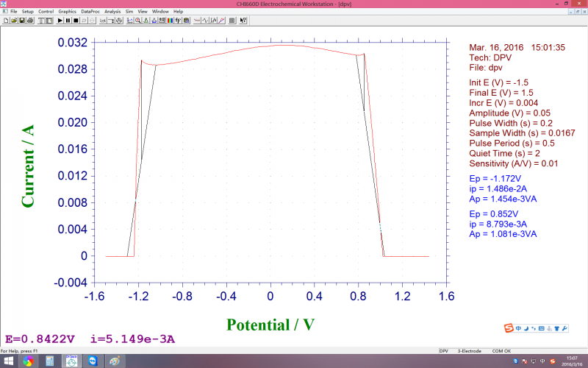Image resolution: width=588 pixels, height=368 pixels.
Task: Open the Sim menu
Action: click(129, 11)
